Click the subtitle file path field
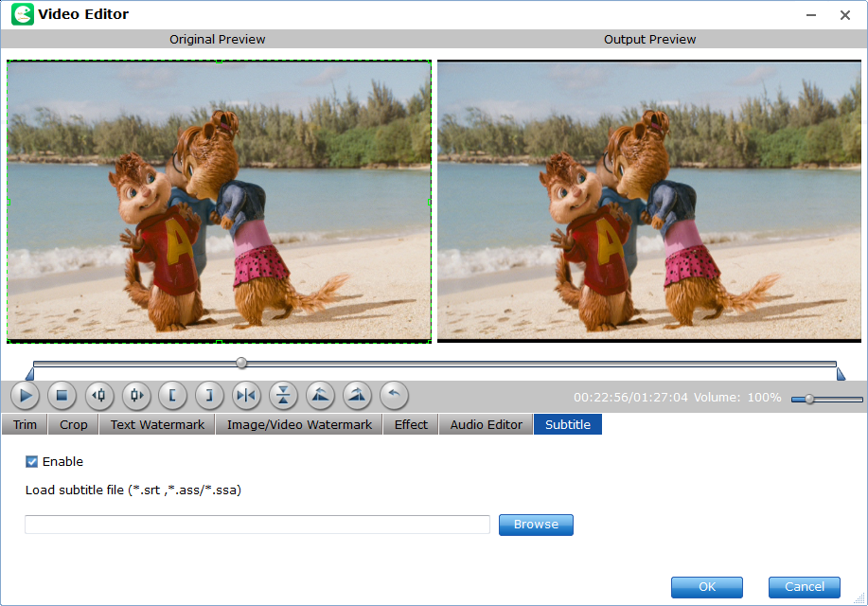Viewport: 868px width, 606px height. click(x=257, y=525)
